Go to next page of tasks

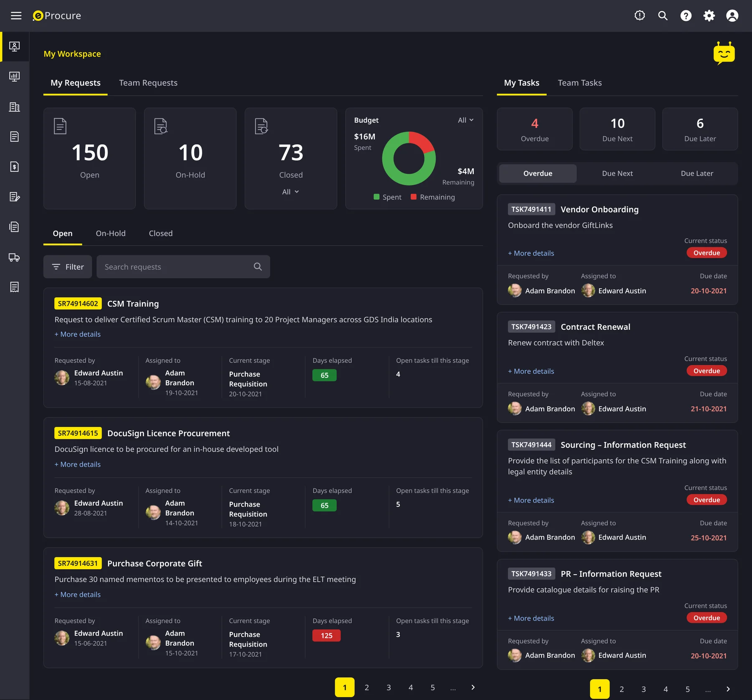[x=728, y=689]
